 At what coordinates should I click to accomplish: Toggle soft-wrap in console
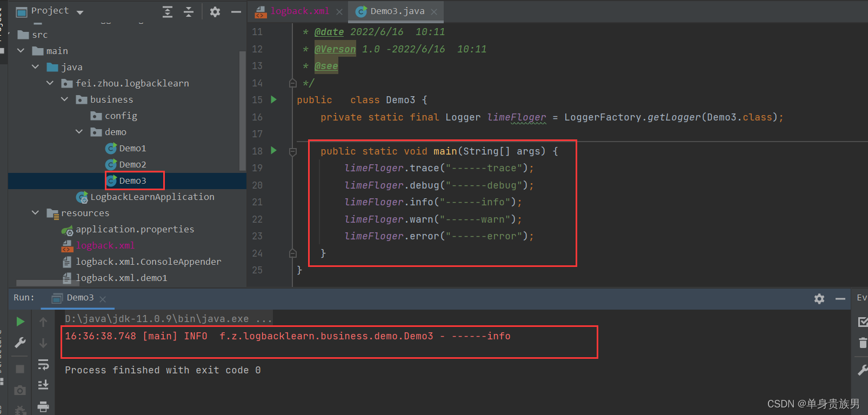coord(43,365)
